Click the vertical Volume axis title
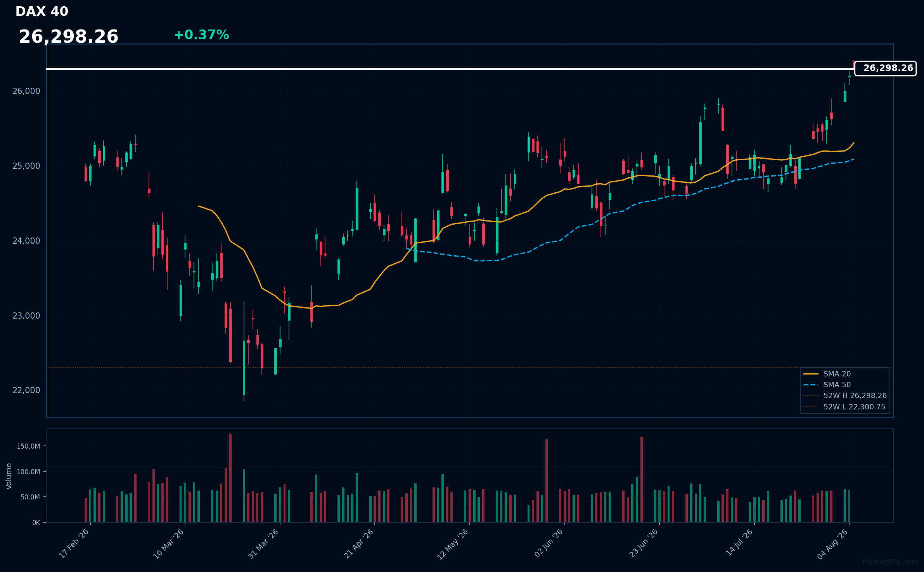924x572 pixels. (9, 476)
